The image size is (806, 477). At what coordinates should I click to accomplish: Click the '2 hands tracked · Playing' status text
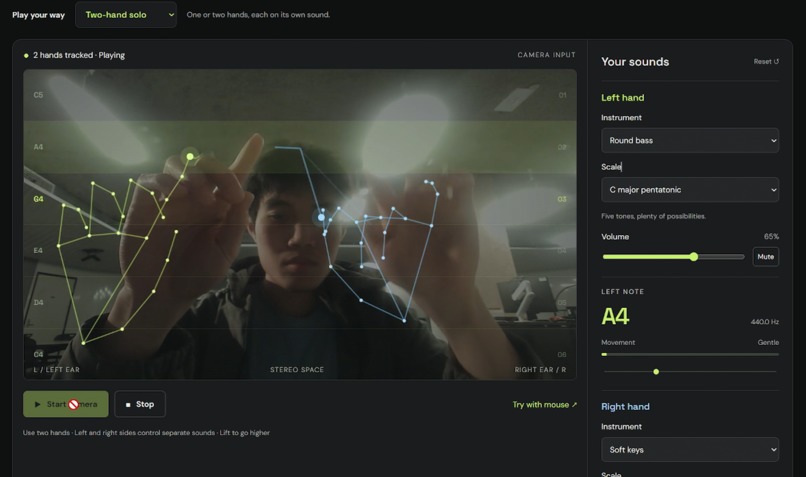79,55
